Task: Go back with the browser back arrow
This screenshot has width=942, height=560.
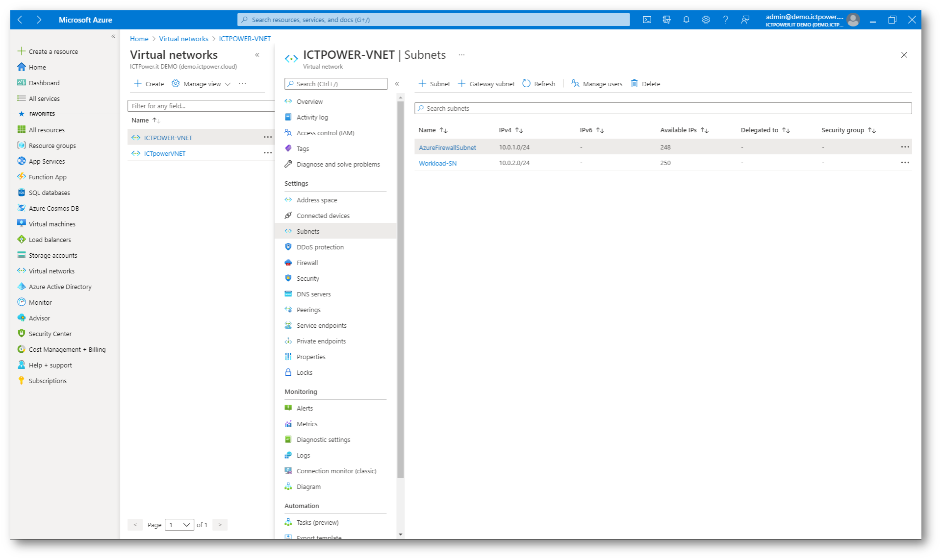Action: (20, 20)
